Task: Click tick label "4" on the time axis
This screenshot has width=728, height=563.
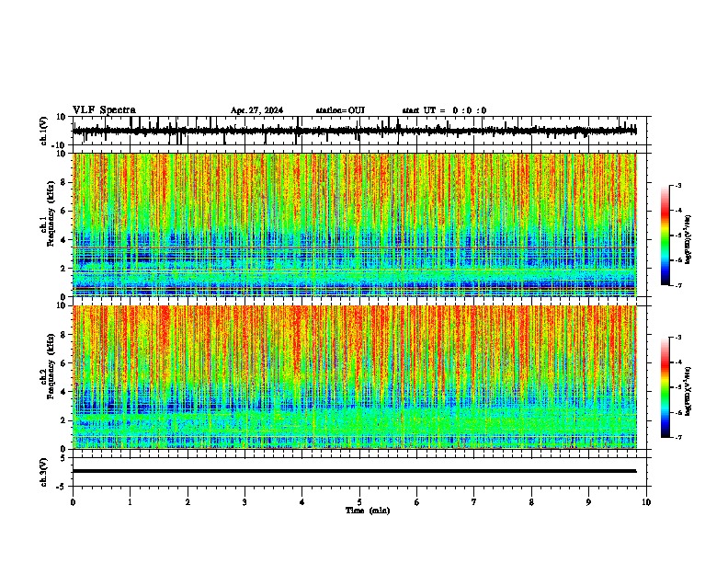Action: [x=302, y=502]
